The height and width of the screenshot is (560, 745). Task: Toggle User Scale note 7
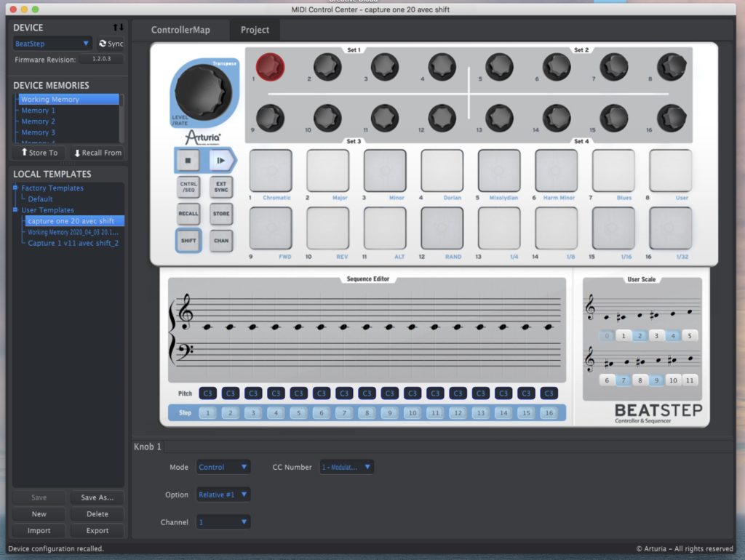pyautogui.click(x=624, y=380)
